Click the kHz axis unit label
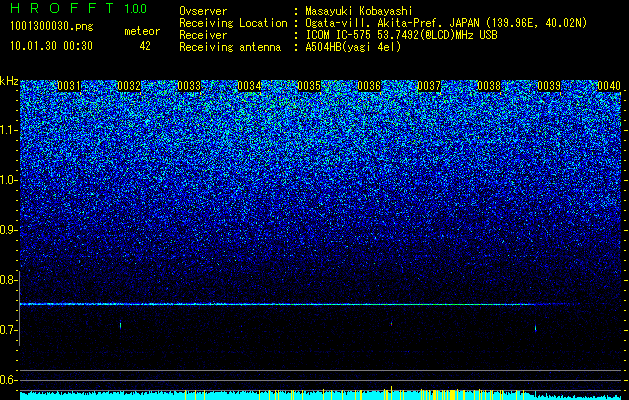Viewport: 629px width, 400px height. coord(9,81)
